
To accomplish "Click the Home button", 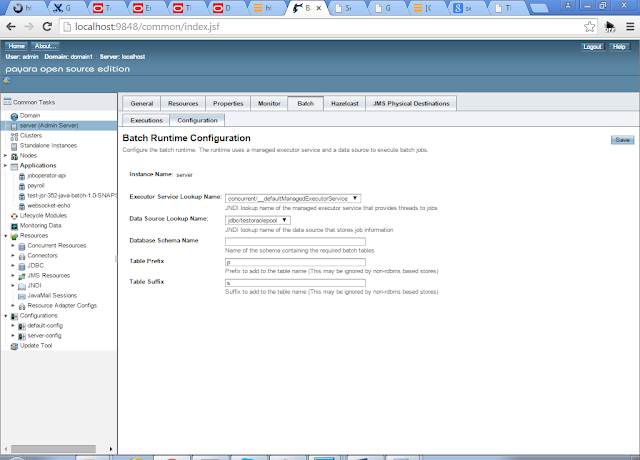I will pyautogui.click(x=17, y=46).
